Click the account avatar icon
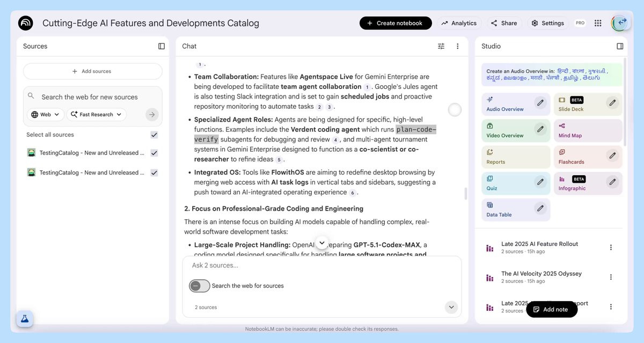Image resolution: width=644 pixels, height=343 pixels. point(621,23)
